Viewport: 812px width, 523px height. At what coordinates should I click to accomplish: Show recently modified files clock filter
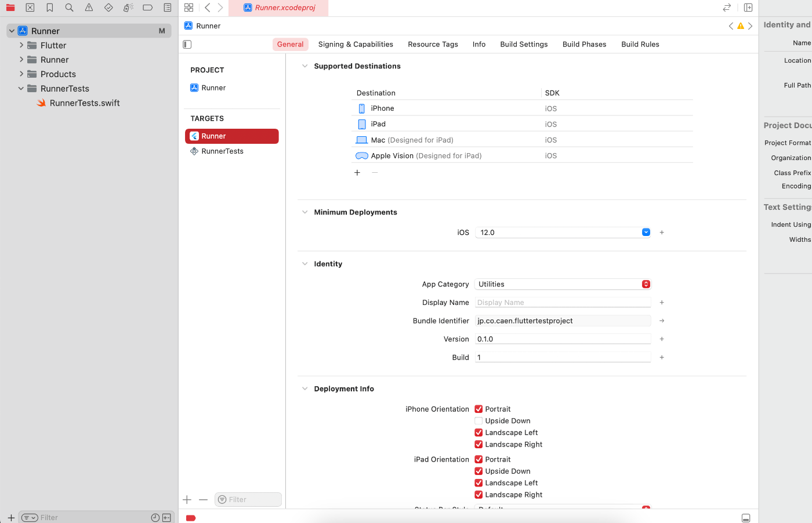155,518
